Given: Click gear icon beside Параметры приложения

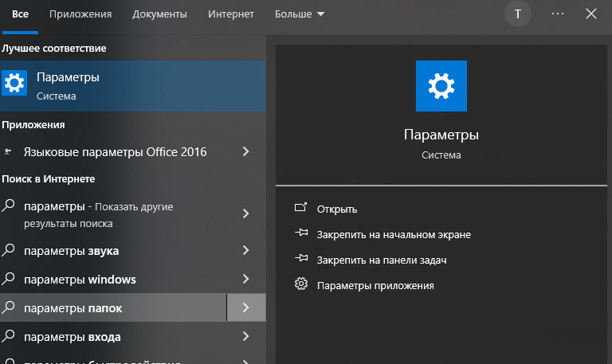Looking at the screenshot, I should click(301, 284).
